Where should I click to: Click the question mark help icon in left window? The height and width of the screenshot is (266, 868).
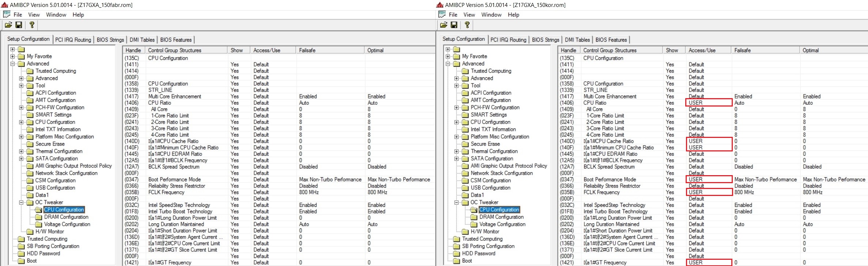(32, 25)
